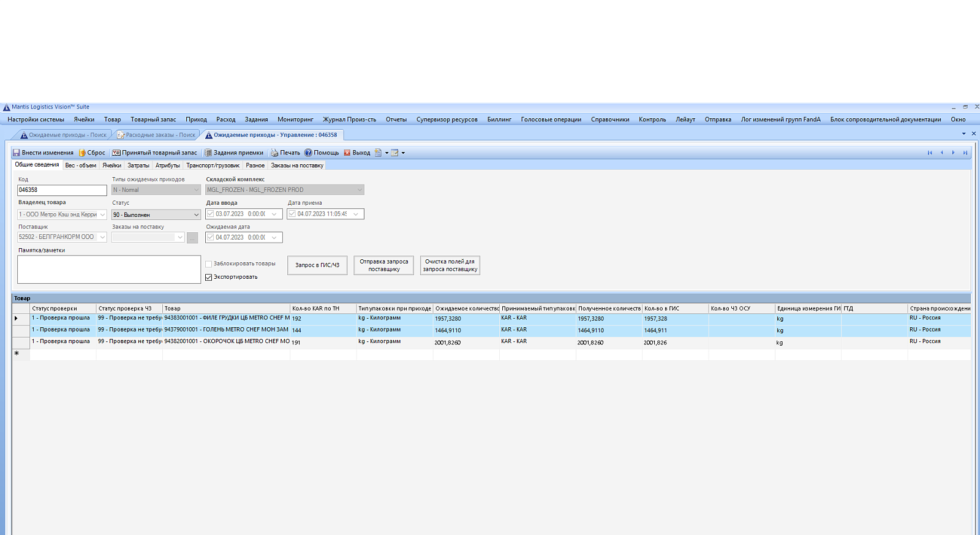The width and height of the screenshot is (980, 535).
Task: Expand the arrow next to form layout icon
Action: click(403, 153)
